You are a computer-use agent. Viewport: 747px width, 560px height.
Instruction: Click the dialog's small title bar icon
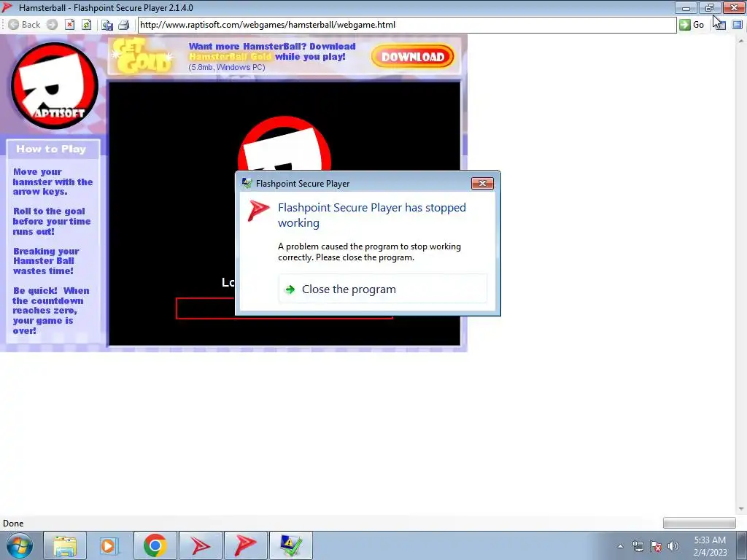coord(247,183)
